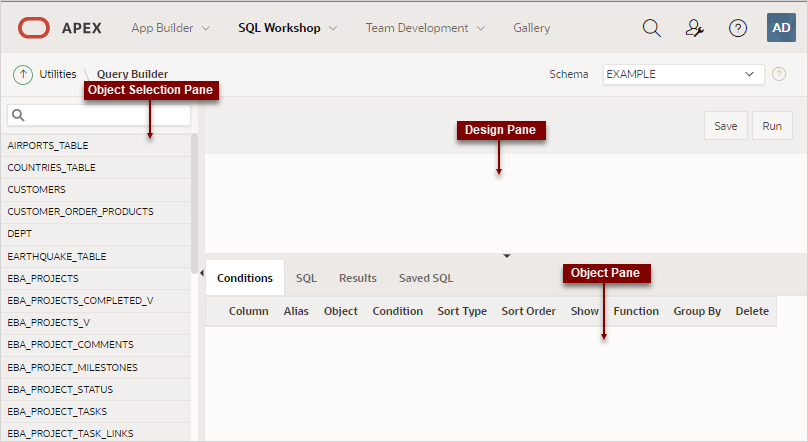Screen dimensions: 808x442
Task: Select DEPT in object list
Action: [96, 234]
